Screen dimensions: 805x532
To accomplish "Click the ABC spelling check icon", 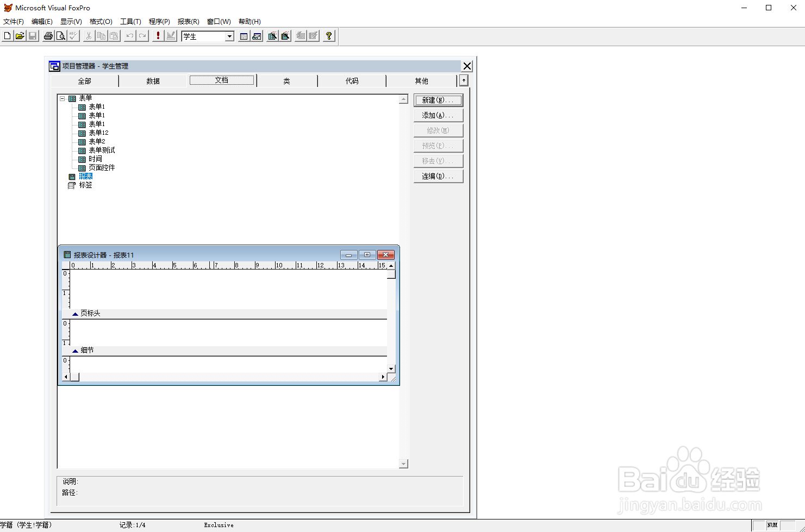I will pos(73,36).
